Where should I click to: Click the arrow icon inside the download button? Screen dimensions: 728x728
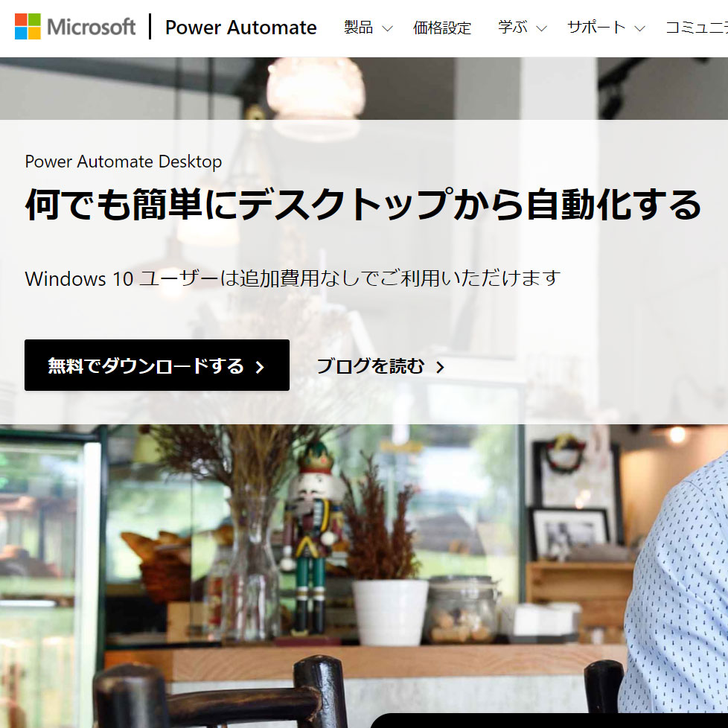pos(260,367)
